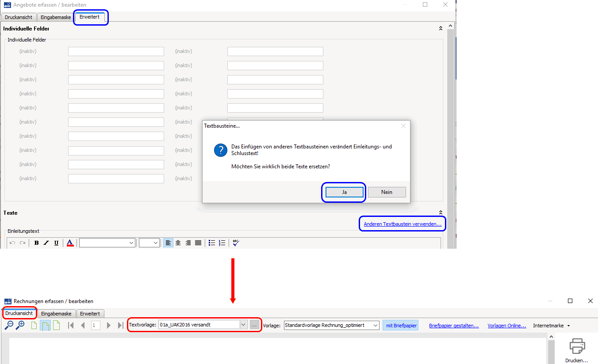
Task: Jump to last page
Action: (x=121, y=325)
